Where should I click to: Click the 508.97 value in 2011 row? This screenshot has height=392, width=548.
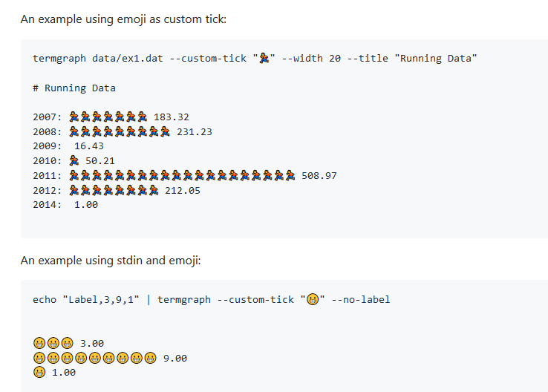[319, 176]
